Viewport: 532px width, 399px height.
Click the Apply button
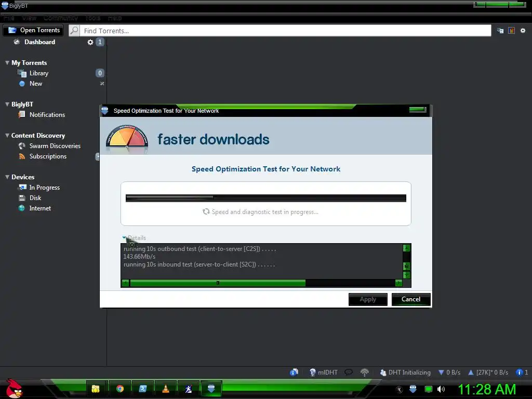368,299
